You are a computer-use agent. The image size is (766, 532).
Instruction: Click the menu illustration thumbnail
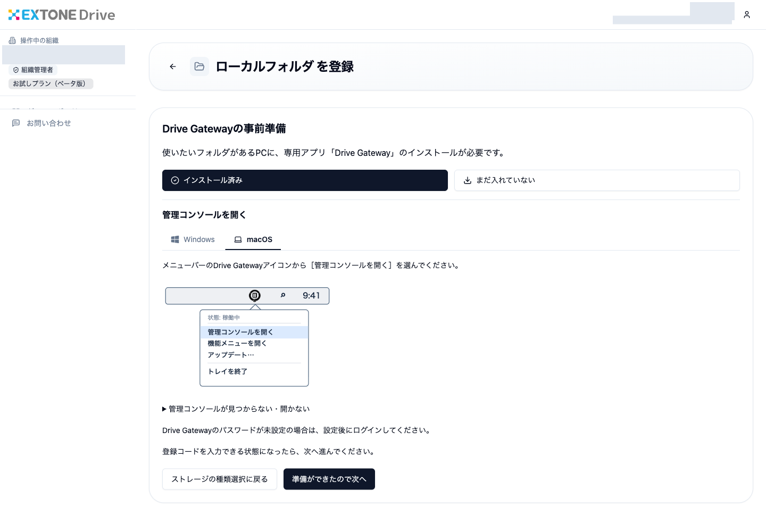pyautogui.click(x=247, y=337)
